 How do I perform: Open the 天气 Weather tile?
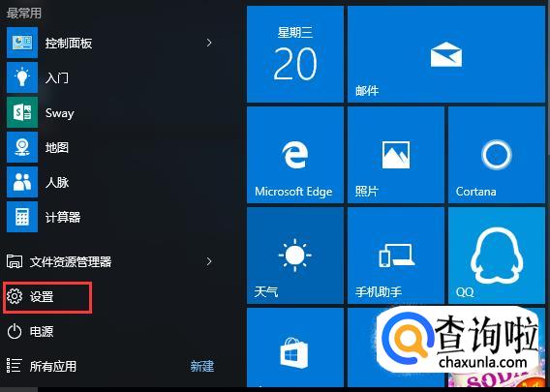tap(295, 256)
